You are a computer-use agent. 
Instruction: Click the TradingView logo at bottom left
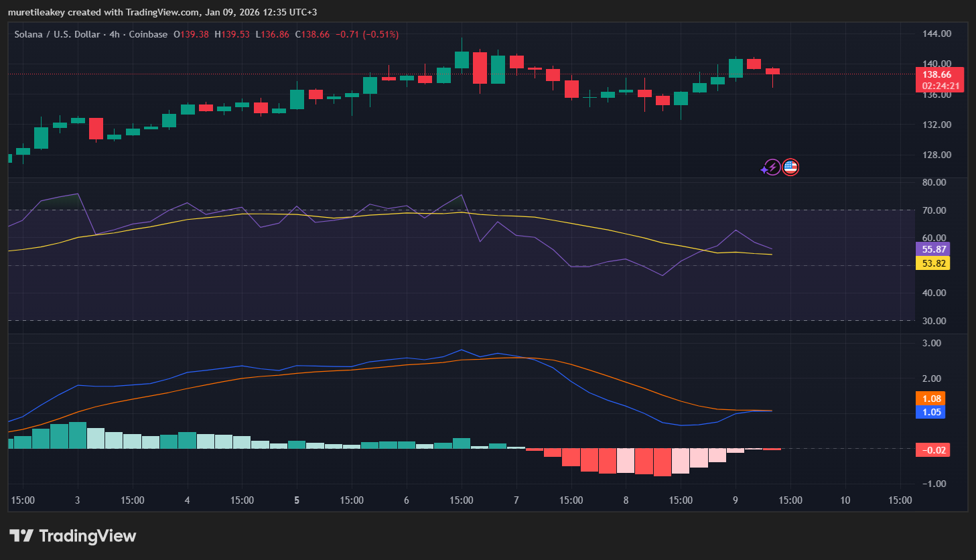(72, 536)
